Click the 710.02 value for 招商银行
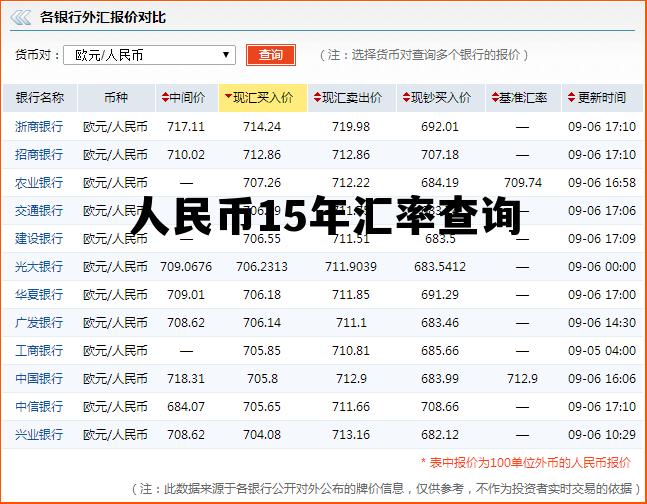Viewport: 647px width, 504px height. pos(186,154)
